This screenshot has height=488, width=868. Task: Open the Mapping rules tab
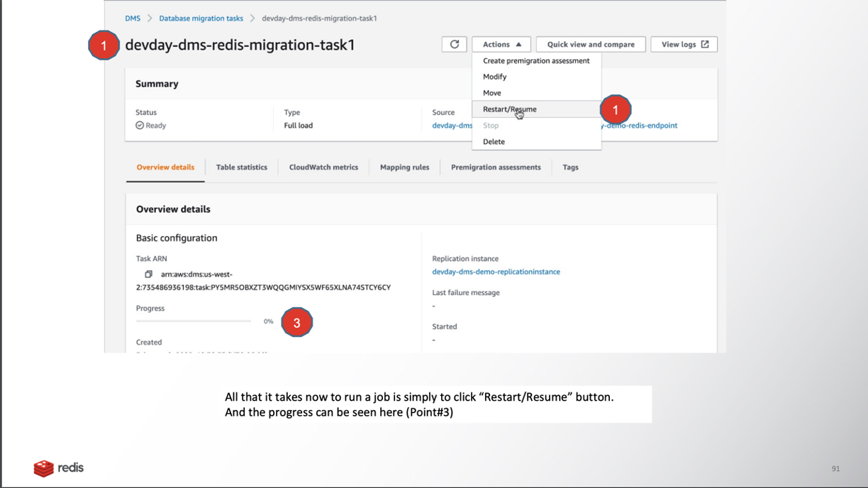pos(404,167)
